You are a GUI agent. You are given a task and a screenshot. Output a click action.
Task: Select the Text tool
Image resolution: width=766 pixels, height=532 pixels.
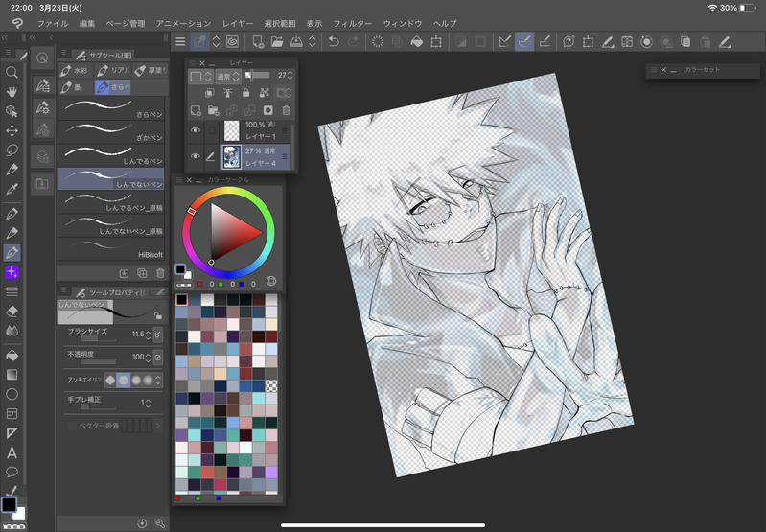12,452
